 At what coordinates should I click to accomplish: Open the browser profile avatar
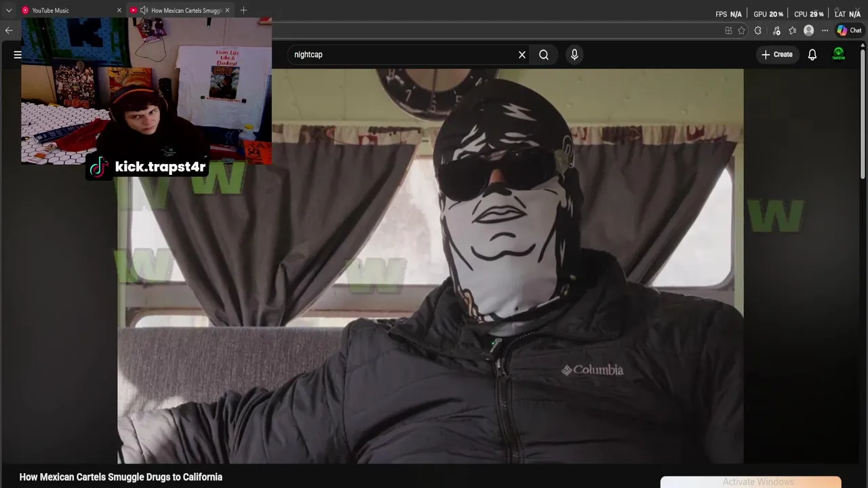[x=808, y=30]
